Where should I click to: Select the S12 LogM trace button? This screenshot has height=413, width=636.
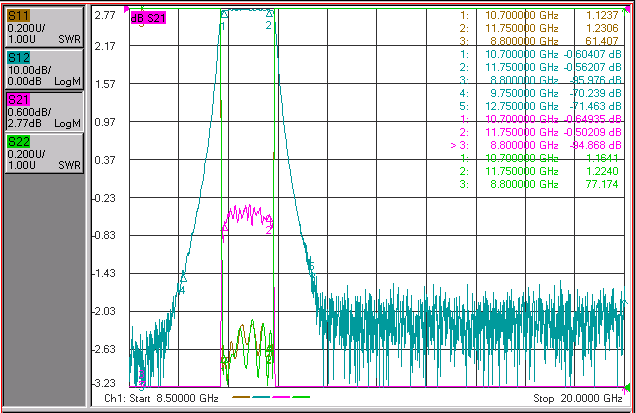[x=44, y=69]
